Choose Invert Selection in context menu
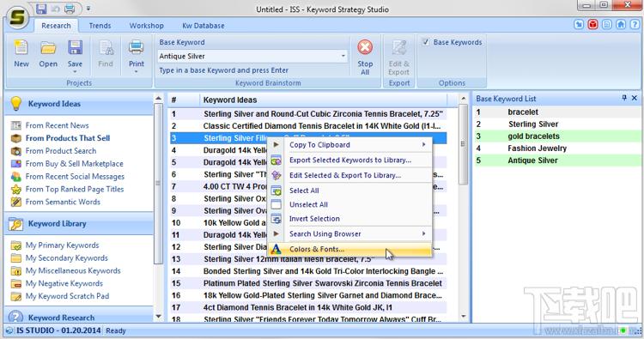This screenshot has height=339, width=644. [x=350, y=218]
